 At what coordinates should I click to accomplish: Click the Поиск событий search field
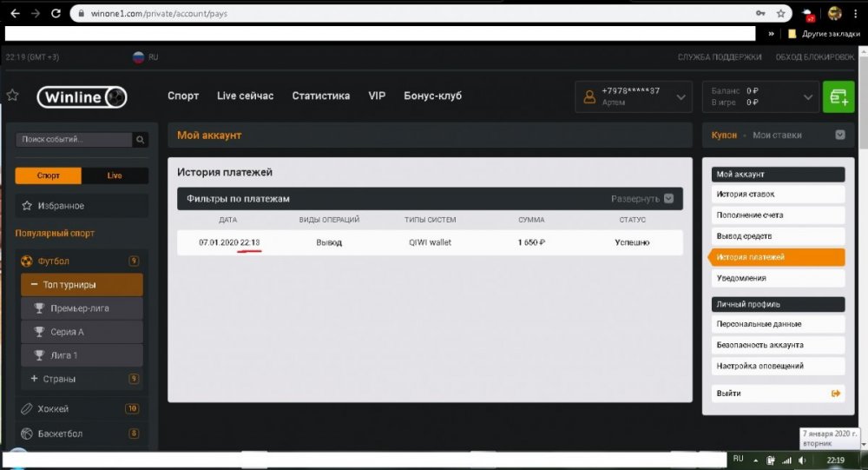[74, 139]
